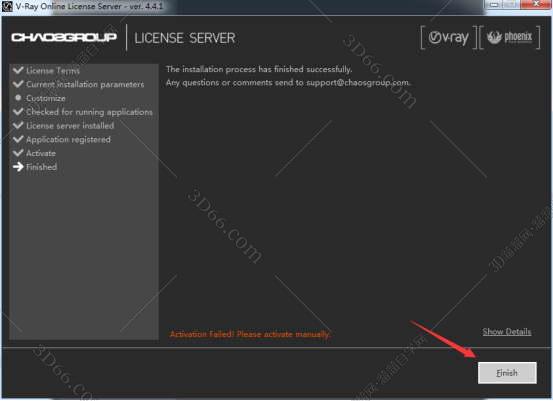This screenshot has width=553, height=401.
Task: Select Checked for running applications step
Action: pyautogui.click(x=89, y=112)
